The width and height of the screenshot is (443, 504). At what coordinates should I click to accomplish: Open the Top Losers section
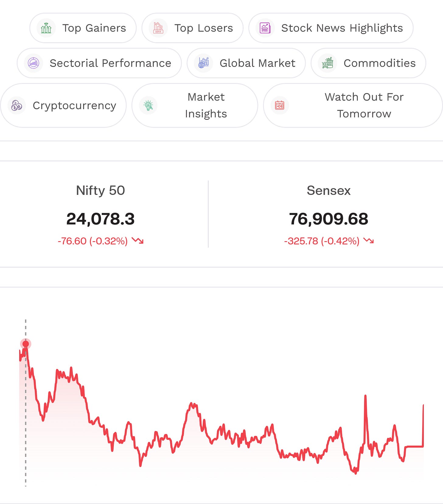tap(193, 28)
